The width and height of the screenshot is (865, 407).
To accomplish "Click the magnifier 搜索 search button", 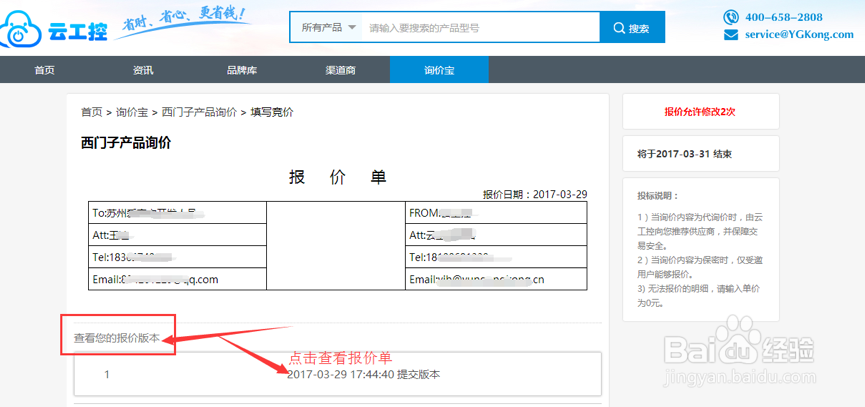I will click(632, 28).
